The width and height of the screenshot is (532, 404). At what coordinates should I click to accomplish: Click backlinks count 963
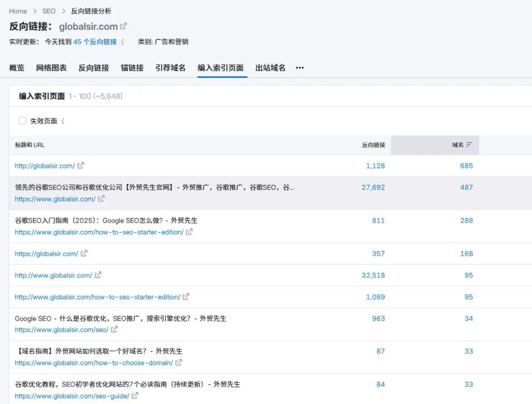[378, 319]
